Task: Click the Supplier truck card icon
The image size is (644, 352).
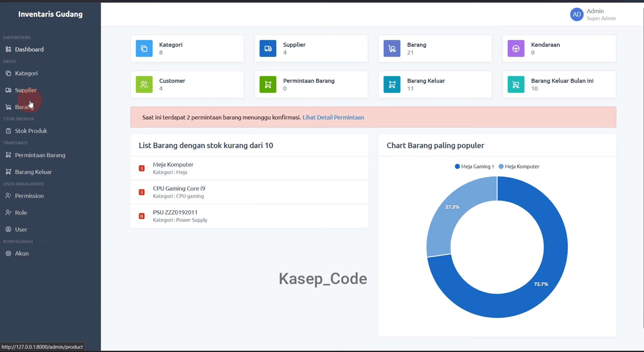Action: (268, 48)
